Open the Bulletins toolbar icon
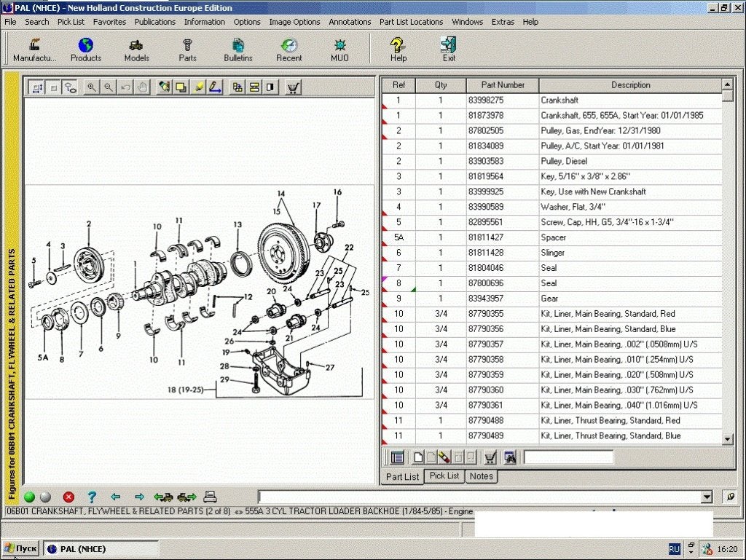746x560 pixels. [238, 50]
